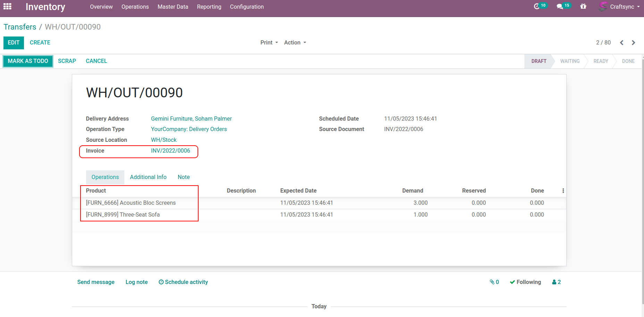Open invoice INV/2022/0006 link

point(170,151)
